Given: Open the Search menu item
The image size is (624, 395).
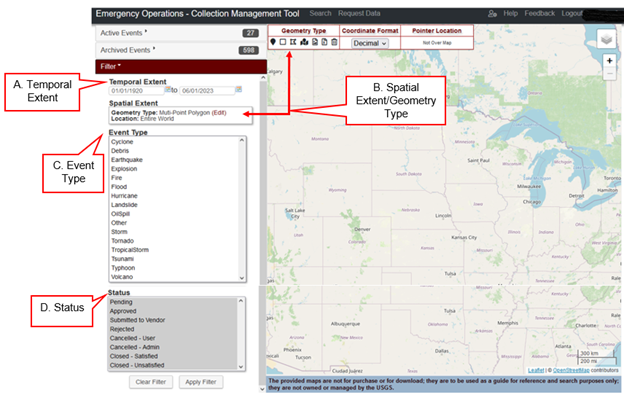Looking at the screenshot, I should tap(320, 14).
